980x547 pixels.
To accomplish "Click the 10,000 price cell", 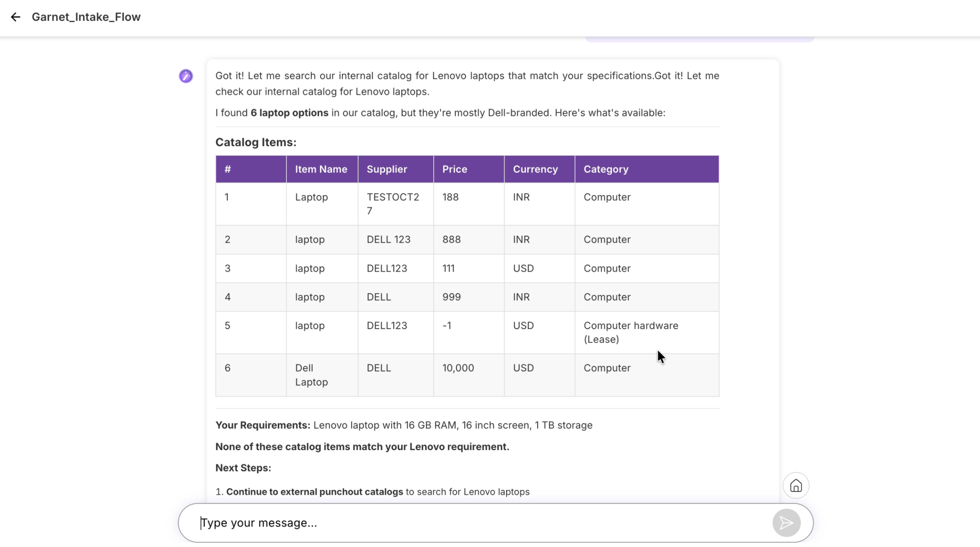I will click(458, 368).
